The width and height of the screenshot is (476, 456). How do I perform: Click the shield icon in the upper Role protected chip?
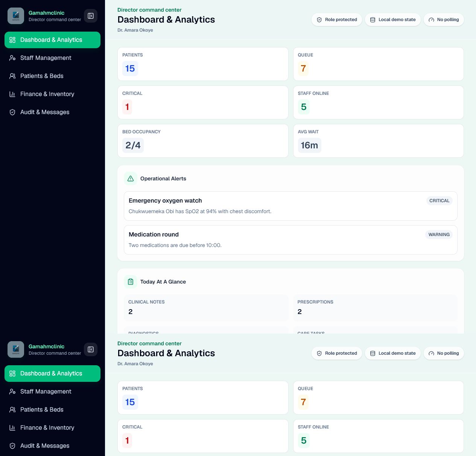pos(319,20)
